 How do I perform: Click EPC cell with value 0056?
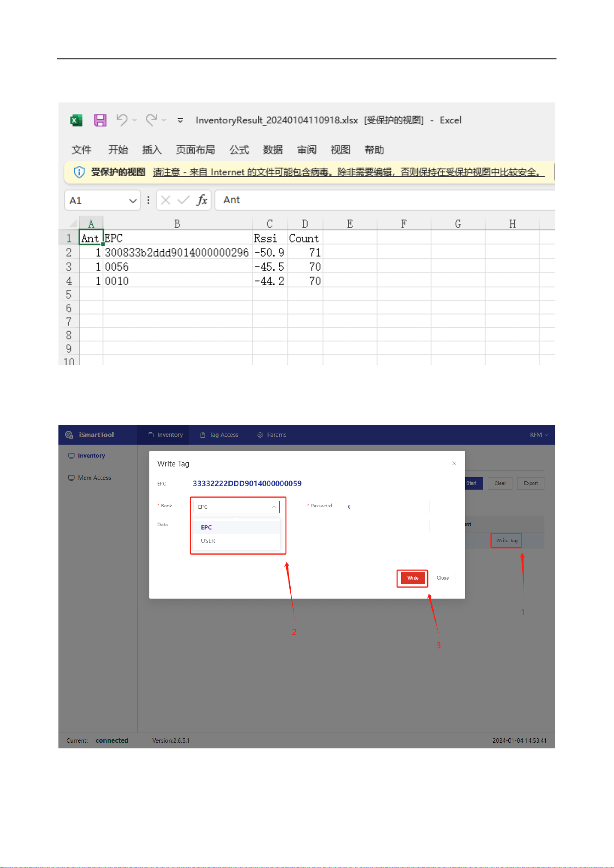[x=178, y=267]
